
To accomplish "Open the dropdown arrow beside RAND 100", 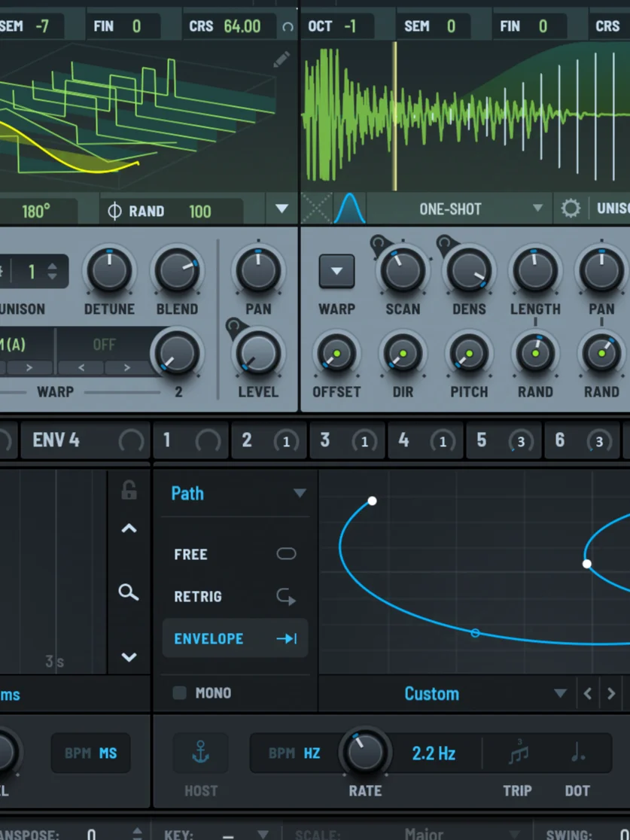I will pyautogui.click(x=282, y=208).
